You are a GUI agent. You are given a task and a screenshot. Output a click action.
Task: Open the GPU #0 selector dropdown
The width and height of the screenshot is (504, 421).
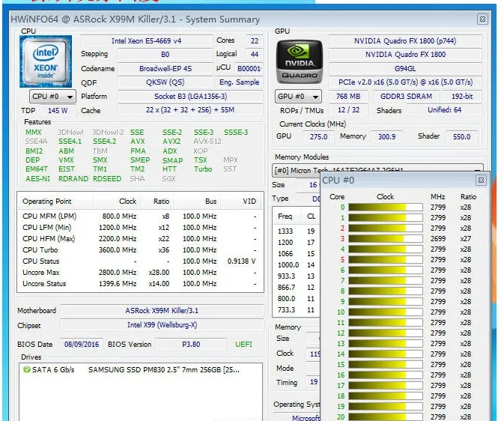(x=298, y=96)
